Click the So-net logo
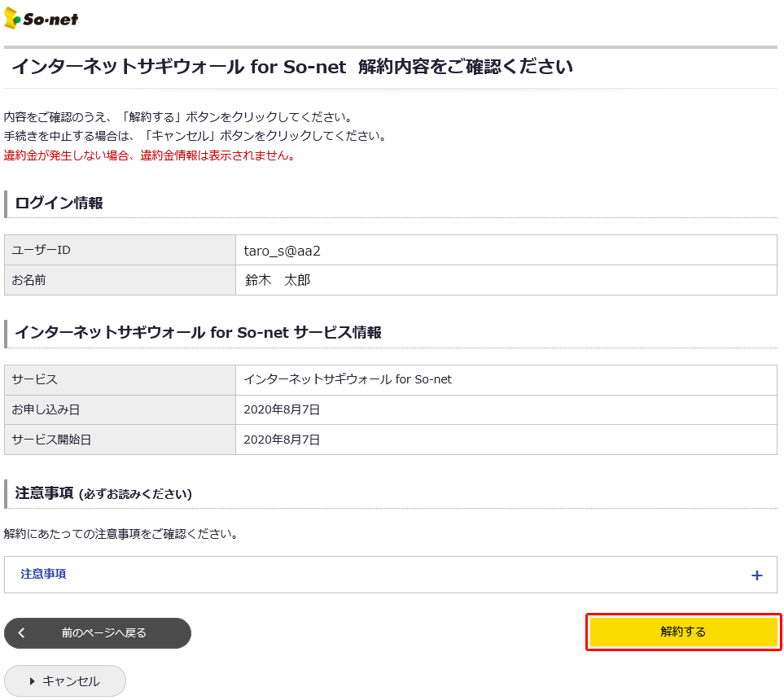This screenshot has width=784, height=700. pos(42,18)
